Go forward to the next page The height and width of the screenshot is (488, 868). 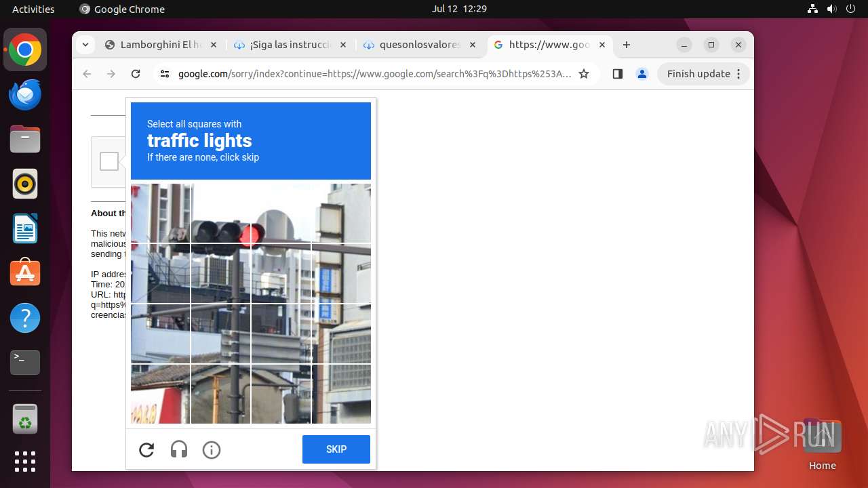coord(111,74)
